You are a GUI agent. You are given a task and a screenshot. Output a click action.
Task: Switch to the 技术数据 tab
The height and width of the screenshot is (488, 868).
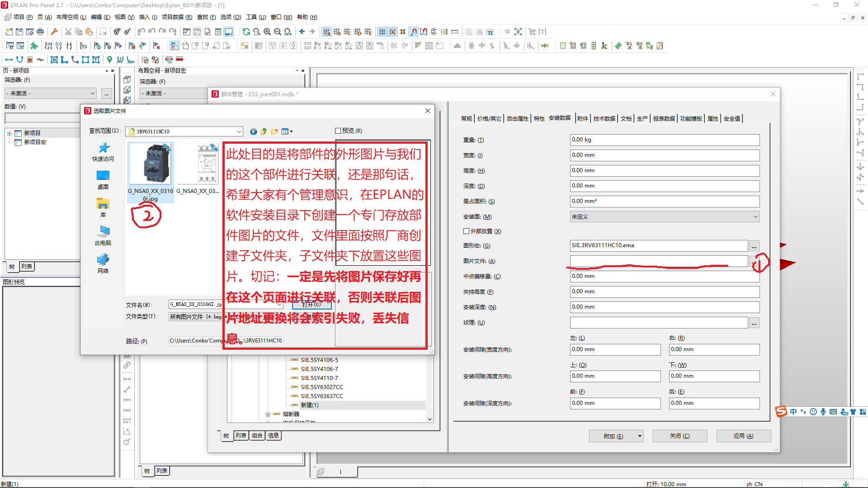(x=604, y=118)
